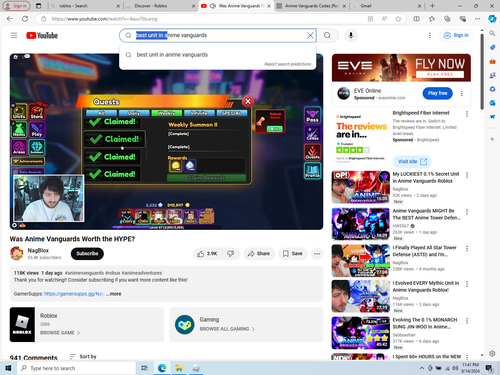View site information lock icon

point(44,19)
